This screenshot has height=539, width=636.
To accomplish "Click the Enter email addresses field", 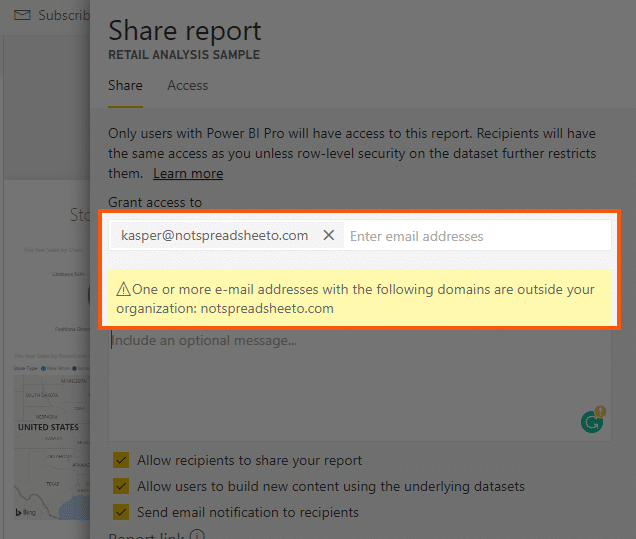I will click(477, 236).
